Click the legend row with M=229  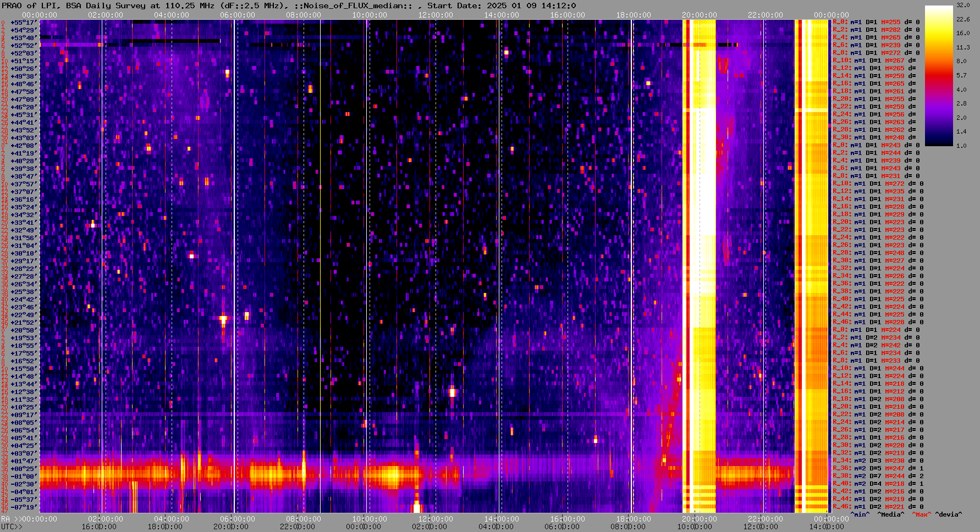(x=878, y=214)
